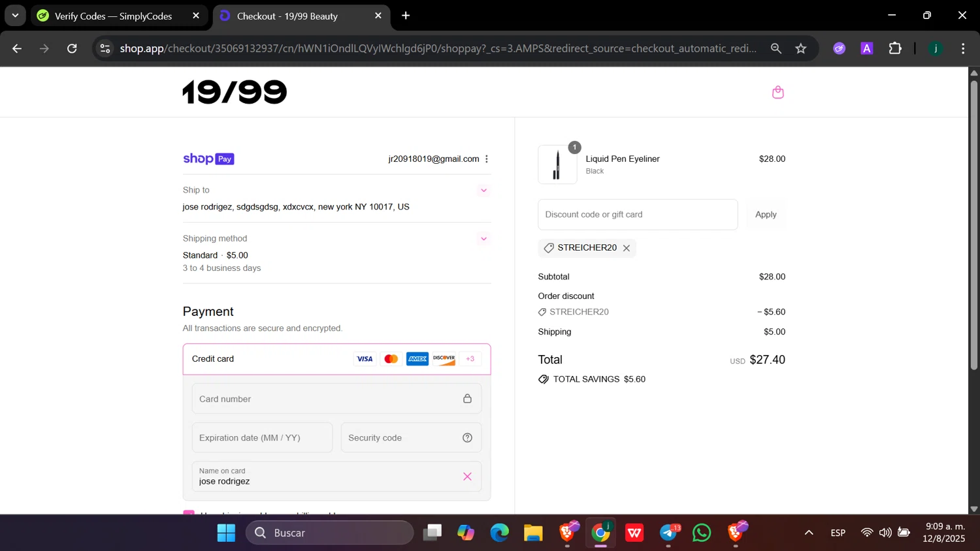Select the Credit card payment option
This screenshot has height=551, width=980.
click(336, 359)
